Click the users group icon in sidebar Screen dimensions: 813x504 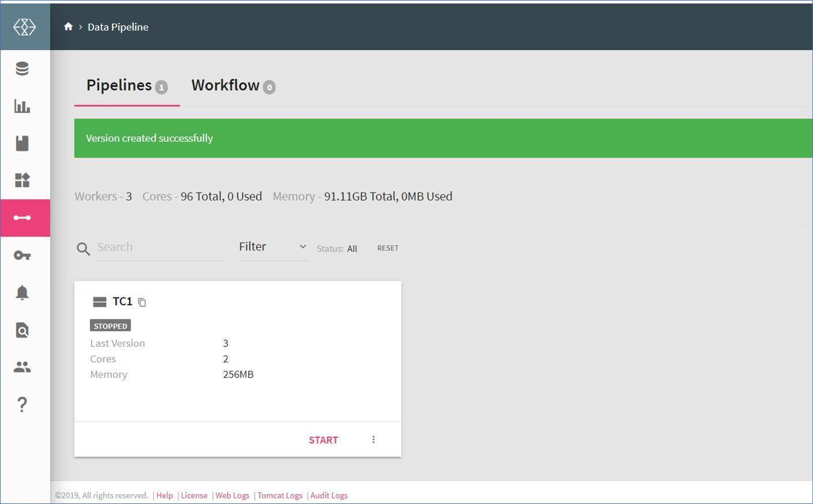(x=22, y=367)
